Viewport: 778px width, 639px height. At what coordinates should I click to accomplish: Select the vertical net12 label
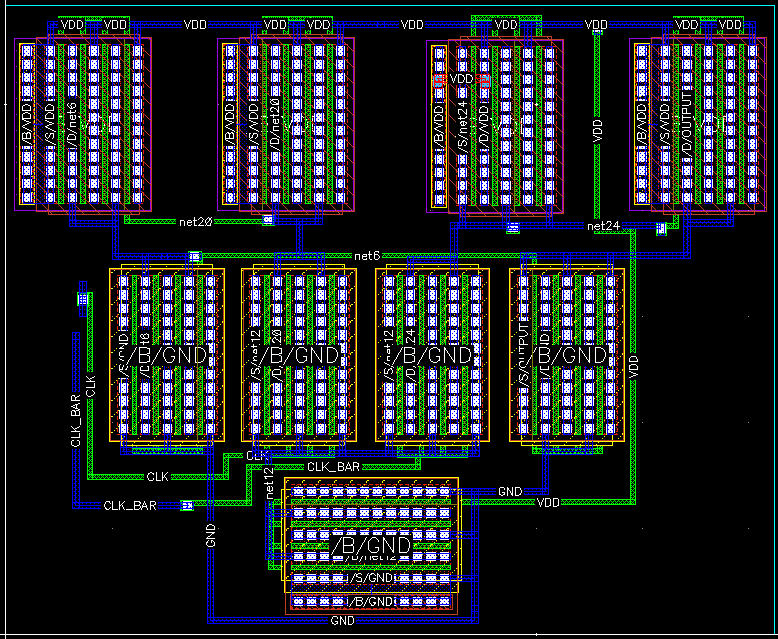[x=269, y=483]
